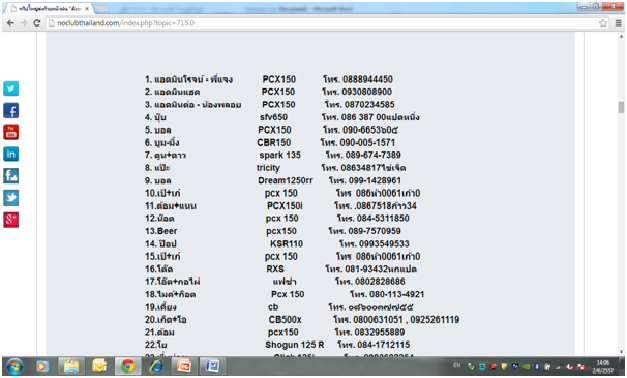Share on Facebook with the blue f icon

11,110
